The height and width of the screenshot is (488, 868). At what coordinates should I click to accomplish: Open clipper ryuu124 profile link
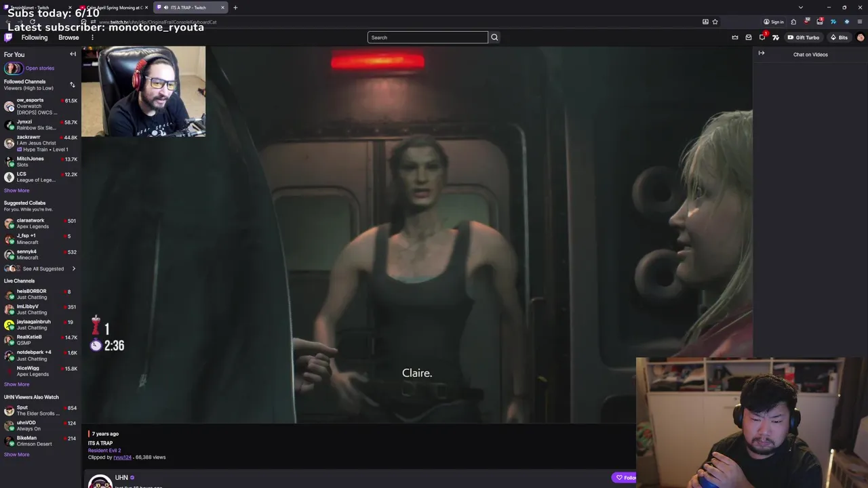tap(122, 457)
